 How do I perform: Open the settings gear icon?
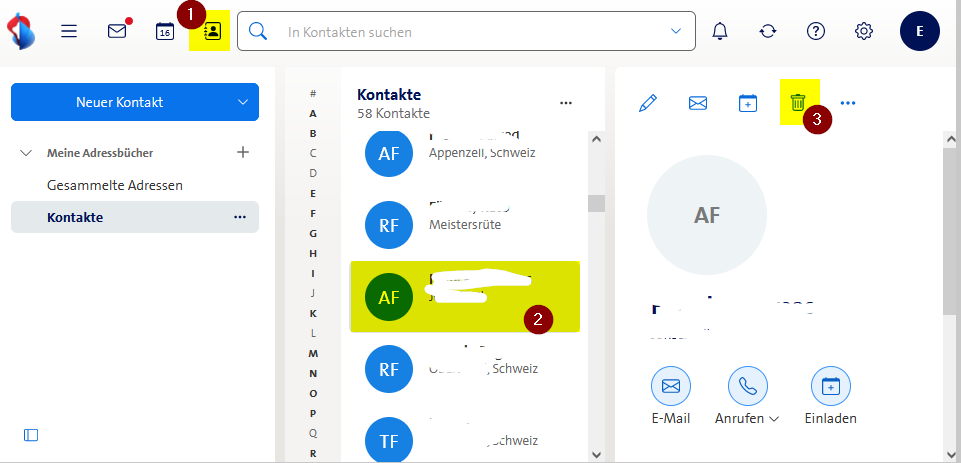point(864,31)
